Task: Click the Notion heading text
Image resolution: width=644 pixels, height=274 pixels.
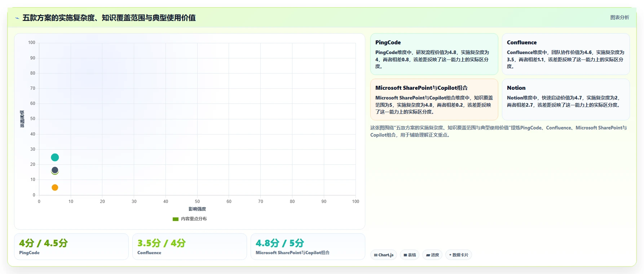Action: tap(516, 88)
